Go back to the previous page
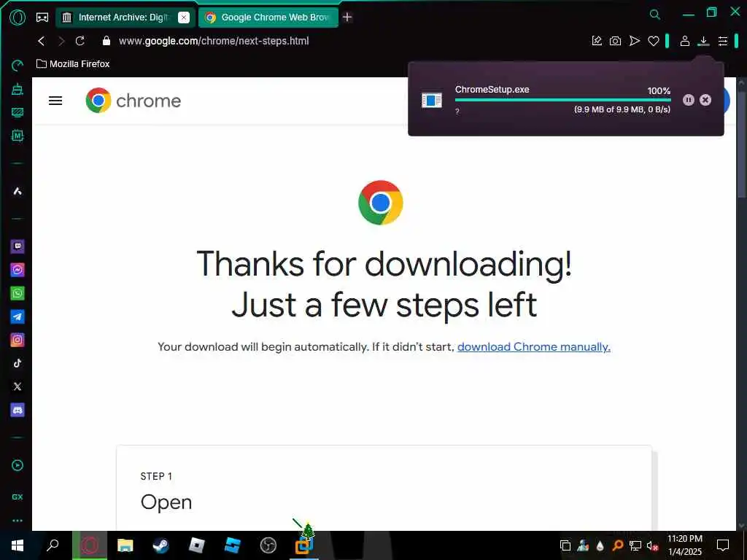 42,41
